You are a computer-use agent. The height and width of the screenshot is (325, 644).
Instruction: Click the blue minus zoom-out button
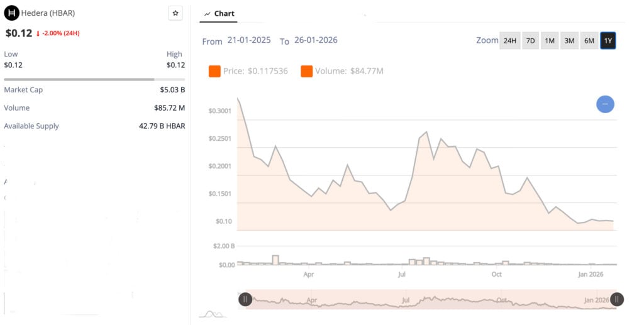pos(605,104)
